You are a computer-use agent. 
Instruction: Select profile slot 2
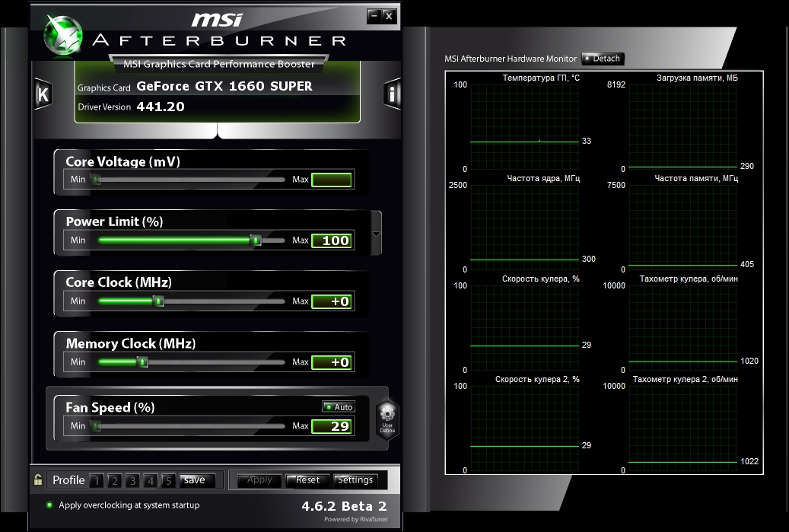point(114,480)
